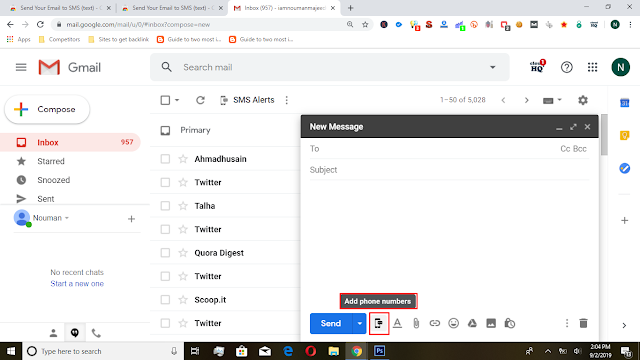Click the Compose button

click(x=47, y=109)
